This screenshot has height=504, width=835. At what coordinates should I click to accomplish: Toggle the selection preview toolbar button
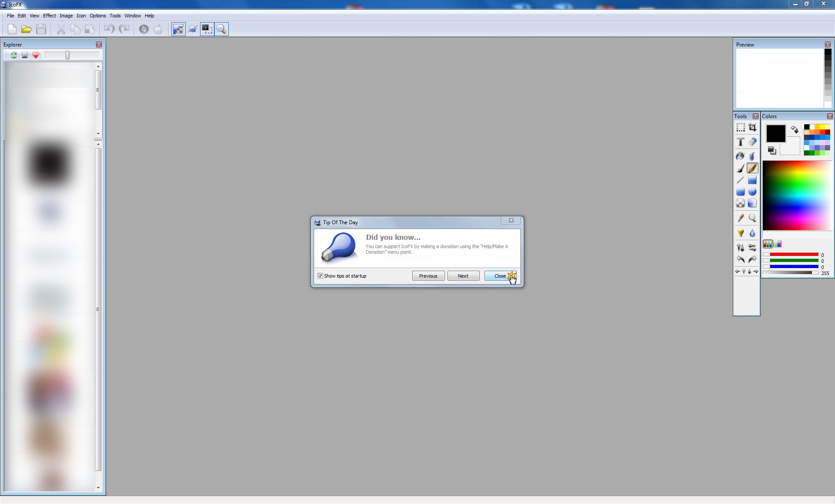(207, 29)
